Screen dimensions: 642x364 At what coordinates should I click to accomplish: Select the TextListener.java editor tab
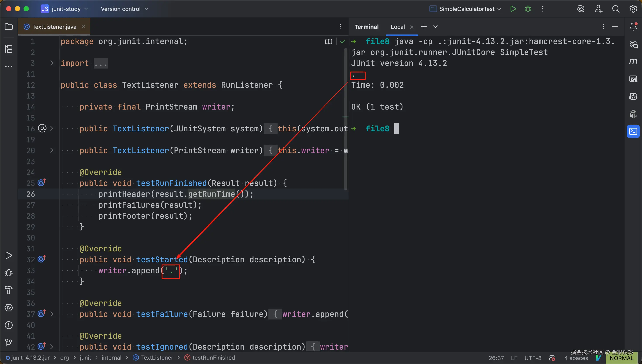(54, 27)
